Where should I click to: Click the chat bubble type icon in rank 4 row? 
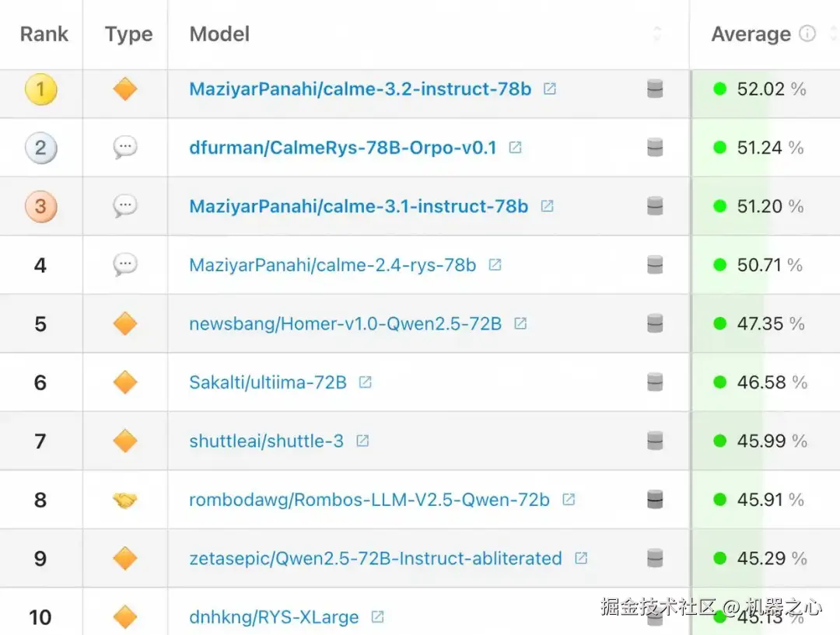tap(125, 264)
